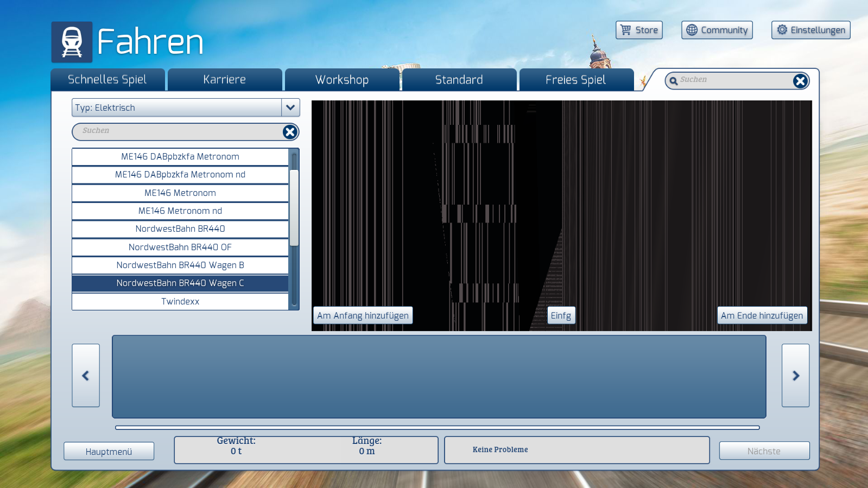Clear the vehicle list search with X
Image resolution: width=868 pixels, height=488 pixels.
[x=290, y=132]
